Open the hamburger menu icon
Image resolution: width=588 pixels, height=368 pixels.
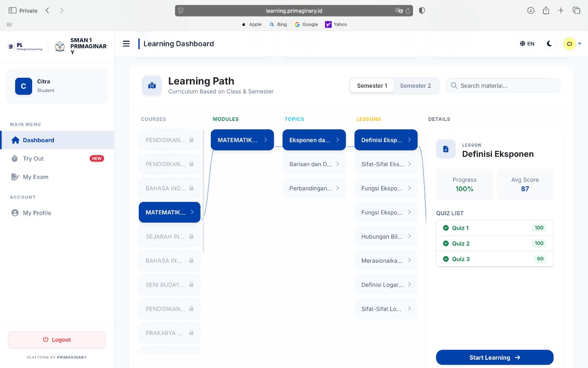coord(126,44)
